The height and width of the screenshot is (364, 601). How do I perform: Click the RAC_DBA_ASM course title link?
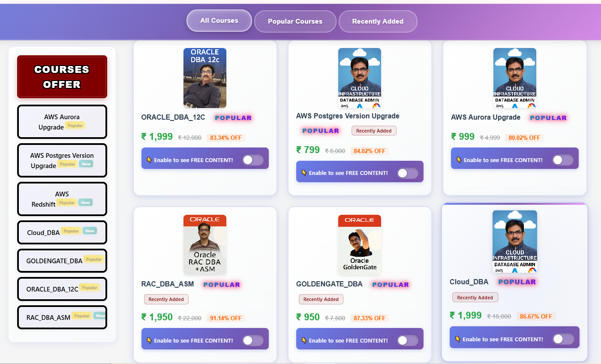(x=168, y=284)
